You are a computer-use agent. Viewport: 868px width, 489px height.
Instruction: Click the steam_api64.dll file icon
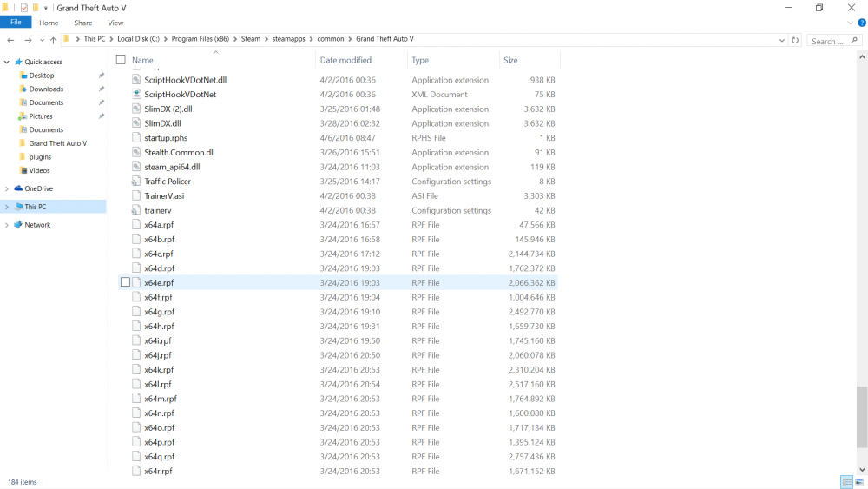pyautogui.click(x=136, y=167)
